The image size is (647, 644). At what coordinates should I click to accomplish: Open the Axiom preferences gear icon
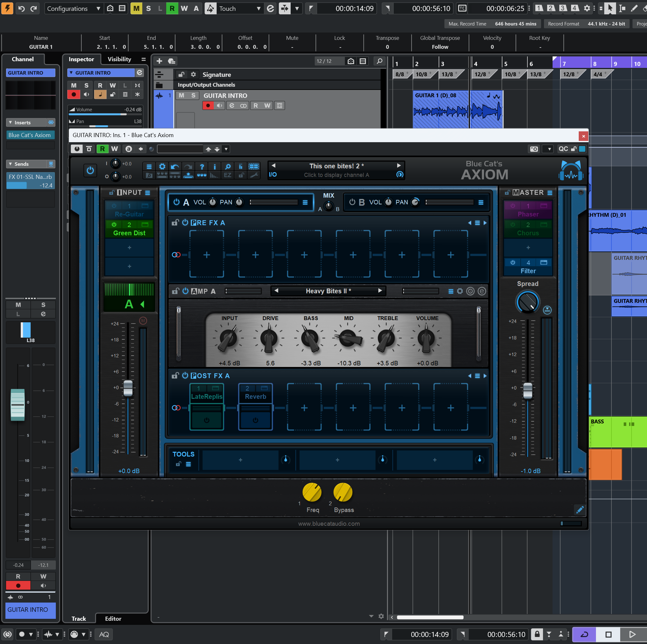pyautogui.click(x=162, y=166)
